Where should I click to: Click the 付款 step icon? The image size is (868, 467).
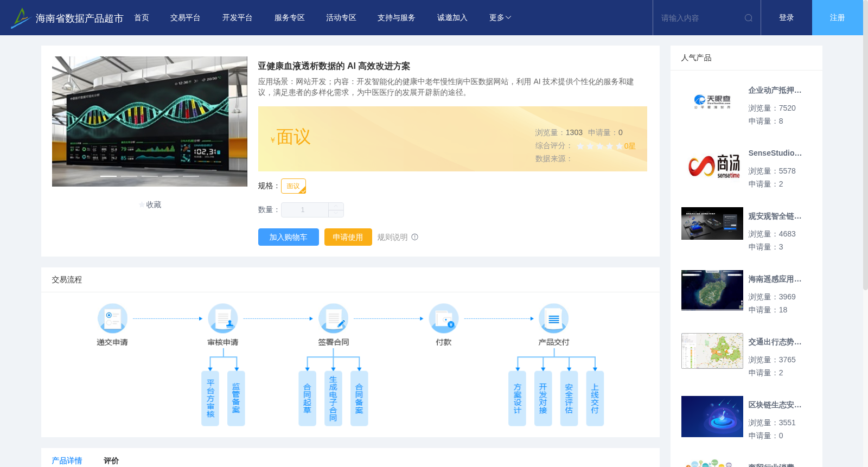[444, 318]
